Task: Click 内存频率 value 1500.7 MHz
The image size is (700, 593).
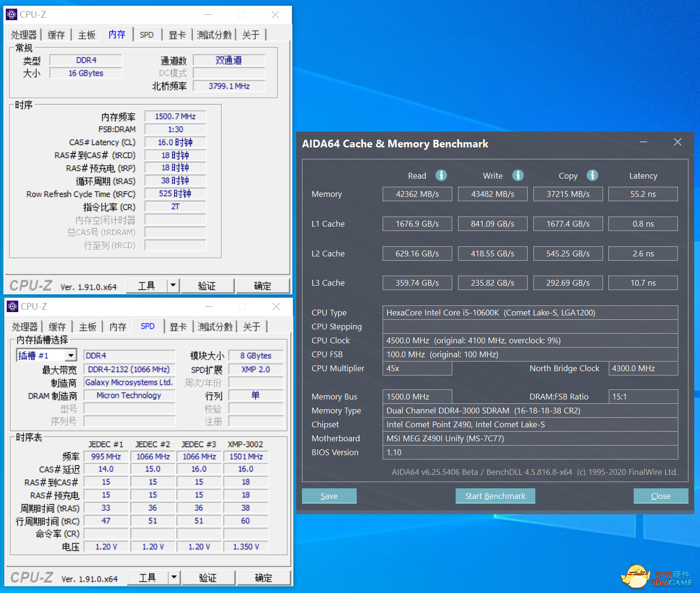Action: [175, 116]
